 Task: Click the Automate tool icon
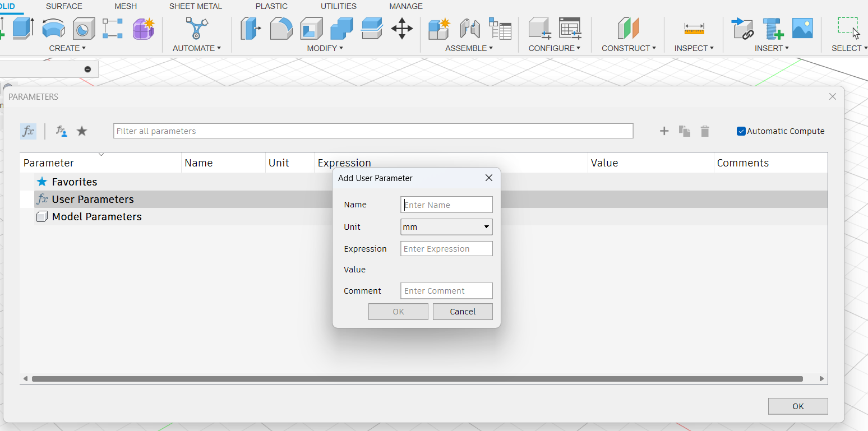pos(197,28)
